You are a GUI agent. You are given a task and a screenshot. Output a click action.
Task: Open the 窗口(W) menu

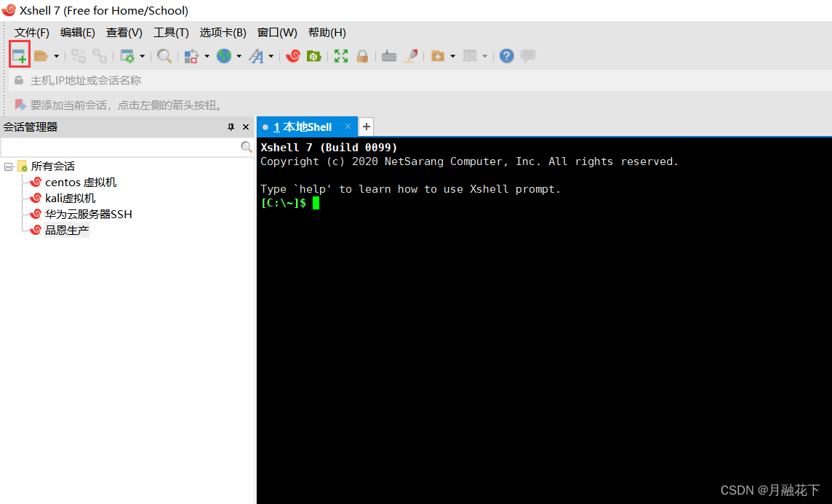point(277,33)
